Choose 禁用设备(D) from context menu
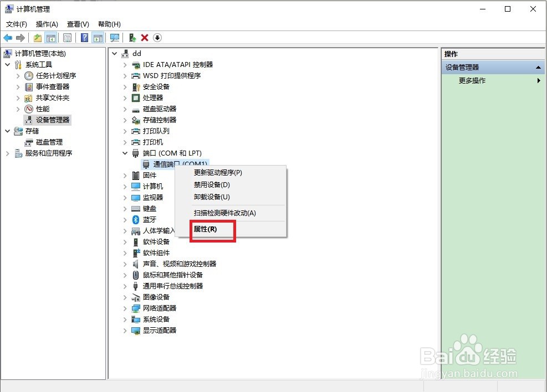This screenshot has height=392, width=547. point(231,185)
